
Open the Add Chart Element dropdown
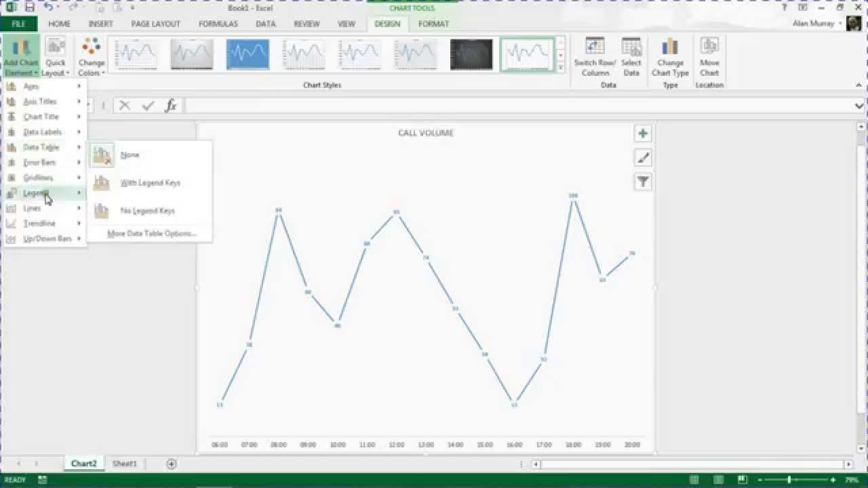(x=21, y=57)
